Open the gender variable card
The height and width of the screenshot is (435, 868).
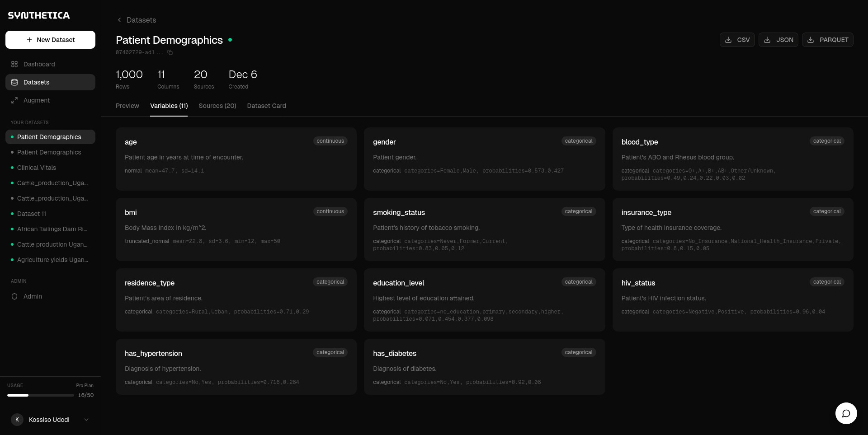484,159
